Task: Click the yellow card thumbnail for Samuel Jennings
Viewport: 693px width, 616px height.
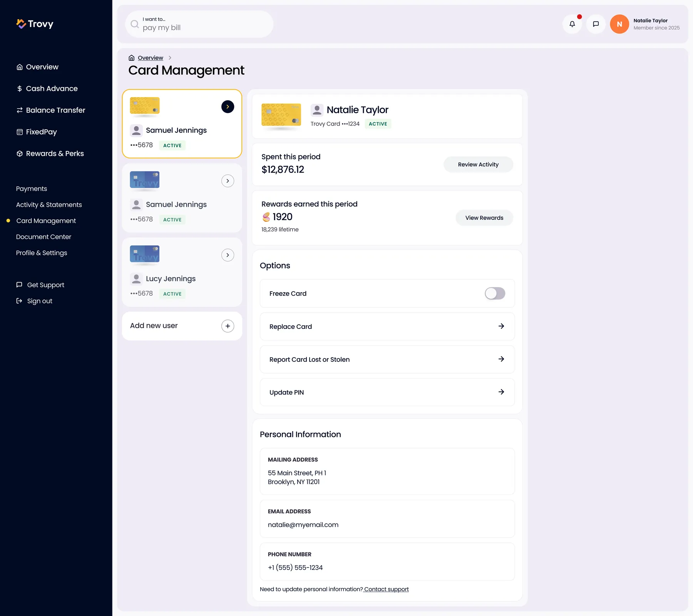Action: (x=145, y=106)
